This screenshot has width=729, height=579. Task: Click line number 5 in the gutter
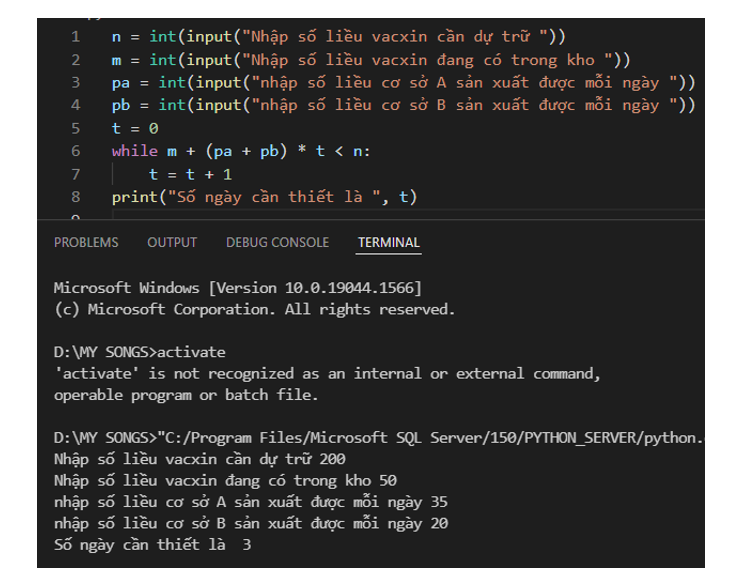[75, 128]
